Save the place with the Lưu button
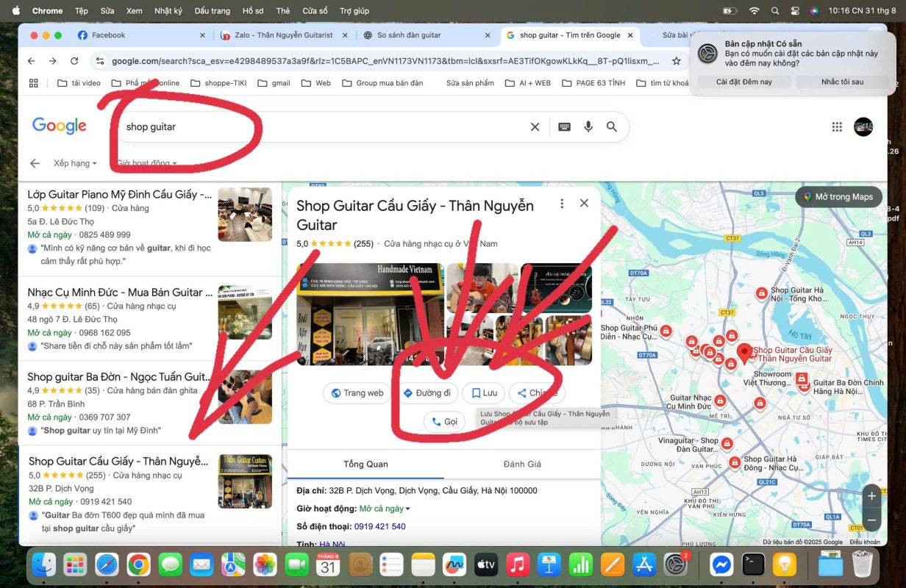Screen dimensions: 906x588 [484, 393]
